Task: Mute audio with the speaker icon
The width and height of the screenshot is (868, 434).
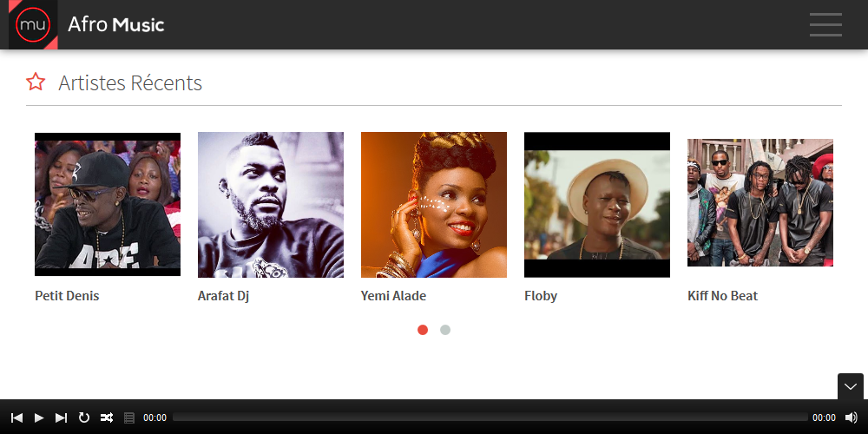Action: (851, 418)
